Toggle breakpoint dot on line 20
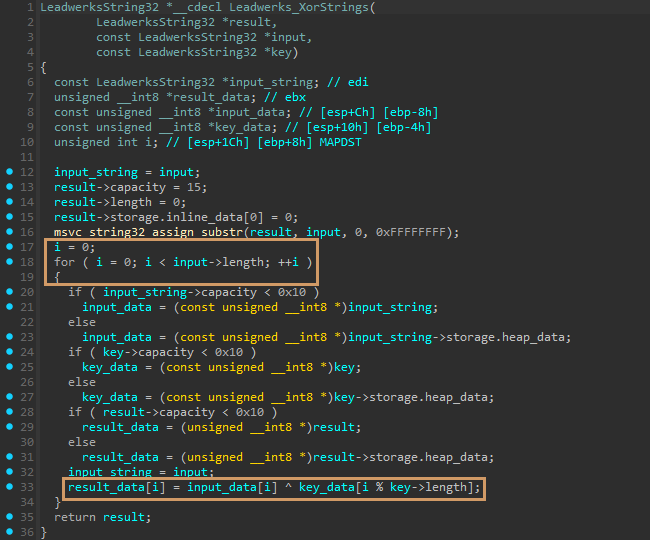Viewport: 650px width, 540px height. click(x=10, y=291)
